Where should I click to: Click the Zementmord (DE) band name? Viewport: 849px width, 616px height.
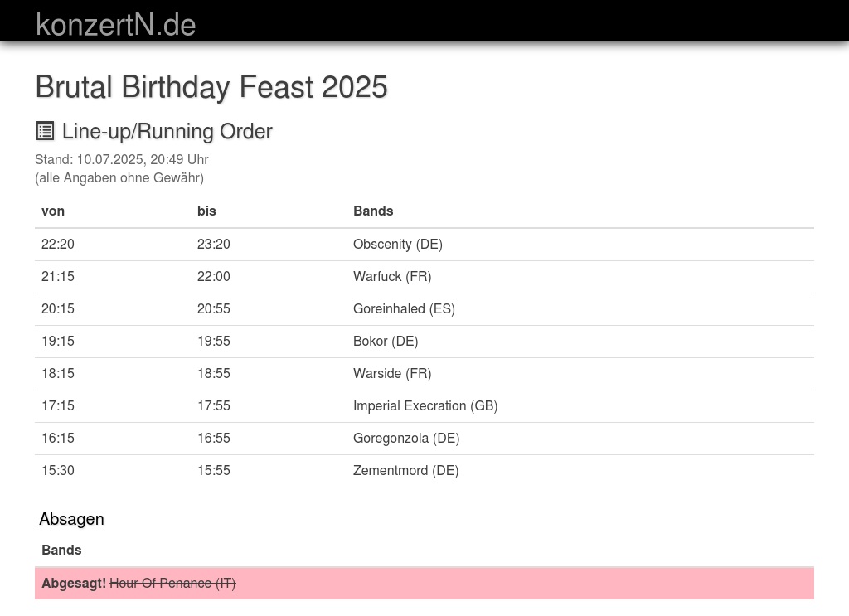405,470
